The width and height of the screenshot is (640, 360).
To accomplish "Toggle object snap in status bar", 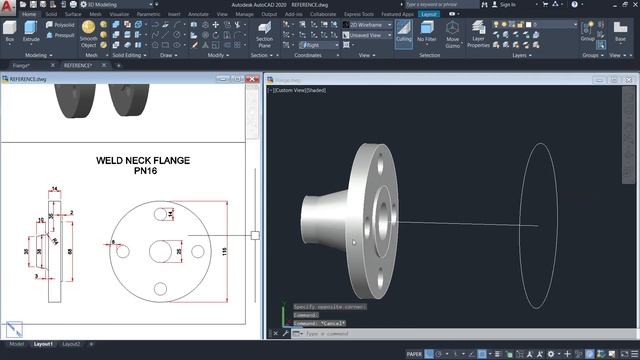I will pos(482,354).
